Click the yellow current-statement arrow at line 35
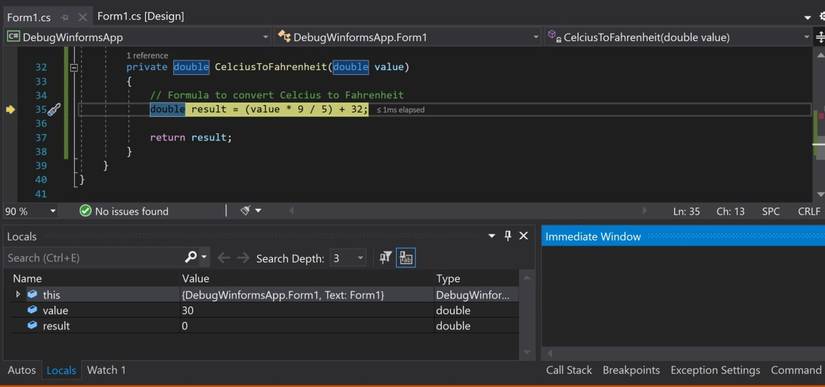825x387 pixels. tap(10, 109)
